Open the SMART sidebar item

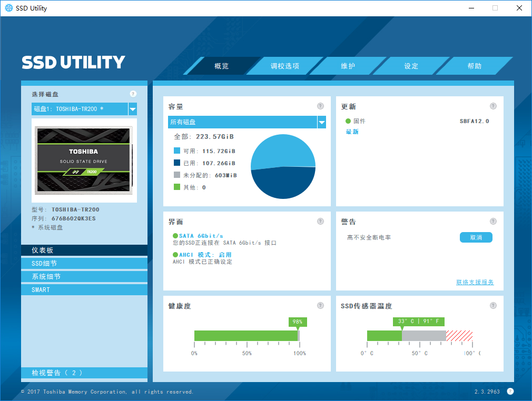click(x=84, y=290)
